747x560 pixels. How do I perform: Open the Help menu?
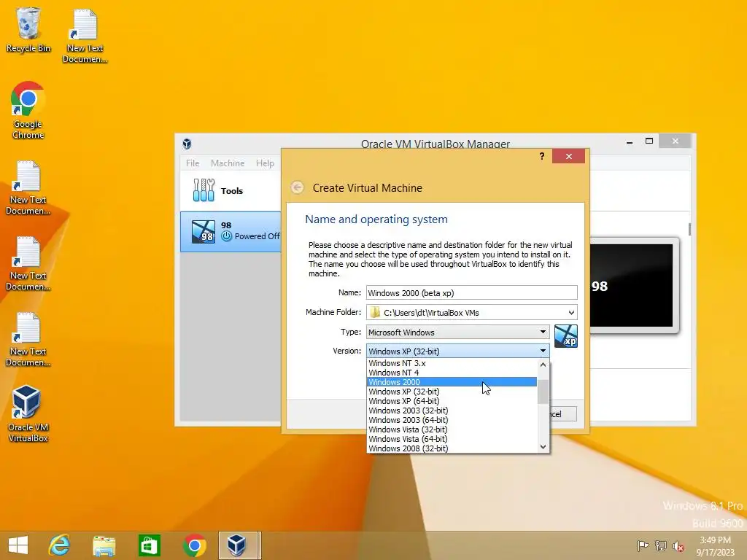(x=265, y=163)
